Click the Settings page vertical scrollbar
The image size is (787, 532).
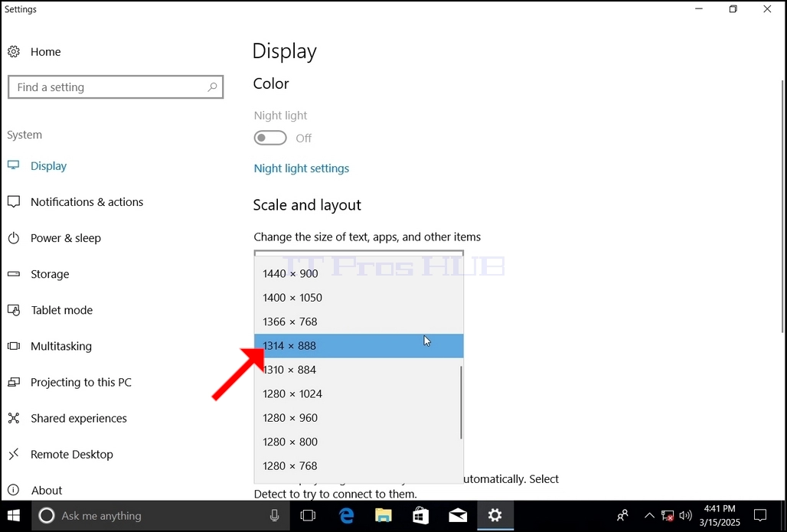click(x=782, y=206)
